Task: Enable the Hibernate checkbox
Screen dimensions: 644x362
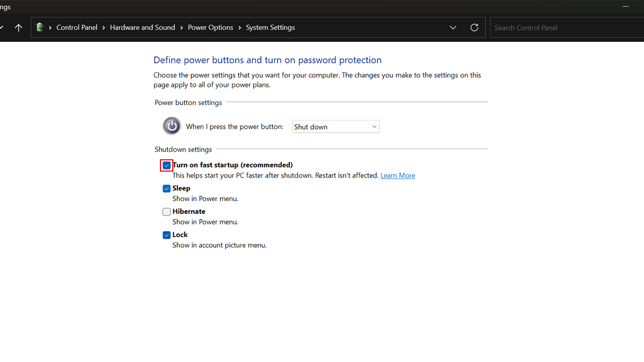Action: [x=167, y=212]
